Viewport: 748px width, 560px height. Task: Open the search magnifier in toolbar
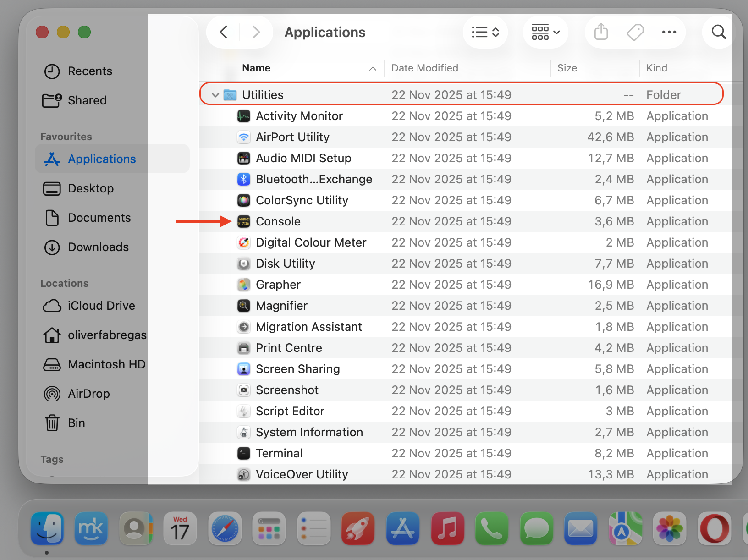[719, 32]
